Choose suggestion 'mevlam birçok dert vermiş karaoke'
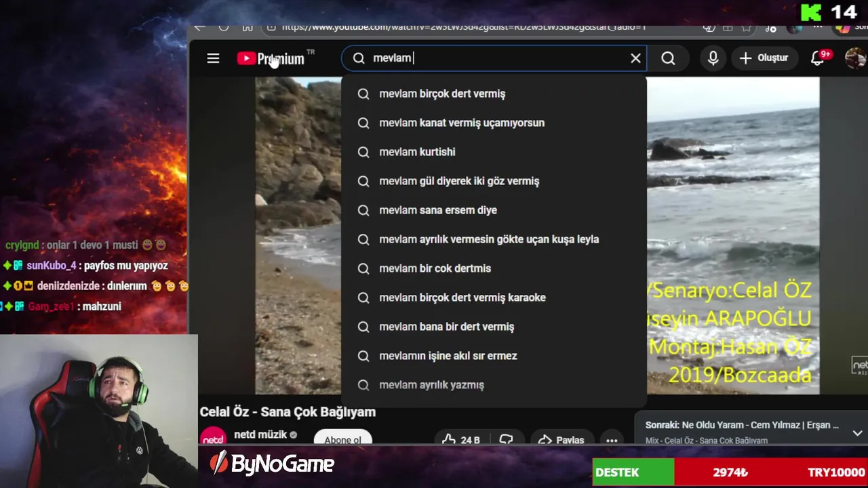This screenshot has width=868, height=488. pos(494,298)
